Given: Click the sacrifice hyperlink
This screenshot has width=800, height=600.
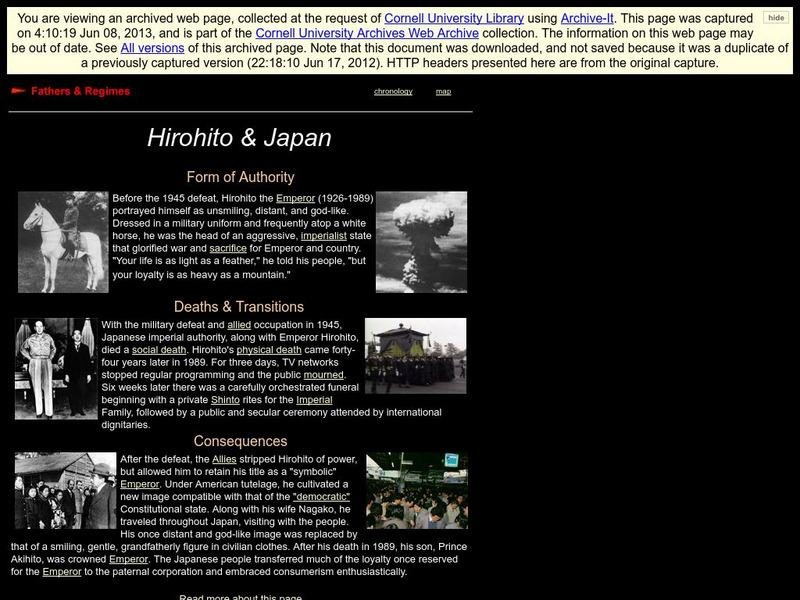Looking at the screenshot, I should click(228, 250).
